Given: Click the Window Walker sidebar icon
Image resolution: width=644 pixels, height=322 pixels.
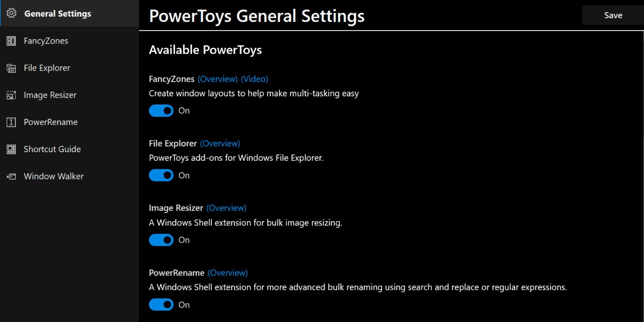Looking at the screenshot, I should click(11, 176).
